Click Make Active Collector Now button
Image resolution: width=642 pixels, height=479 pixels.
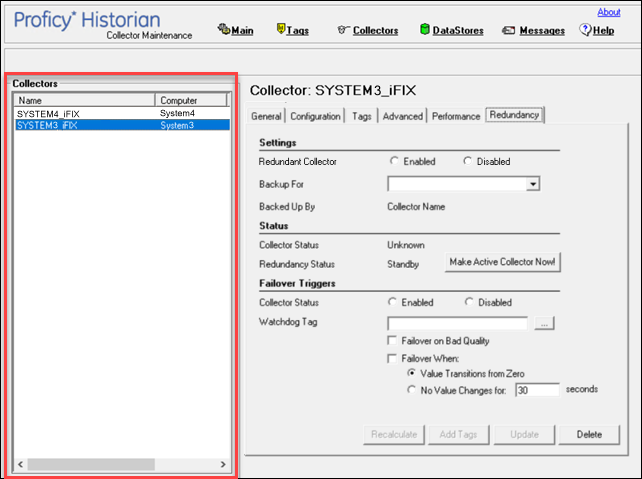[502, 262]
